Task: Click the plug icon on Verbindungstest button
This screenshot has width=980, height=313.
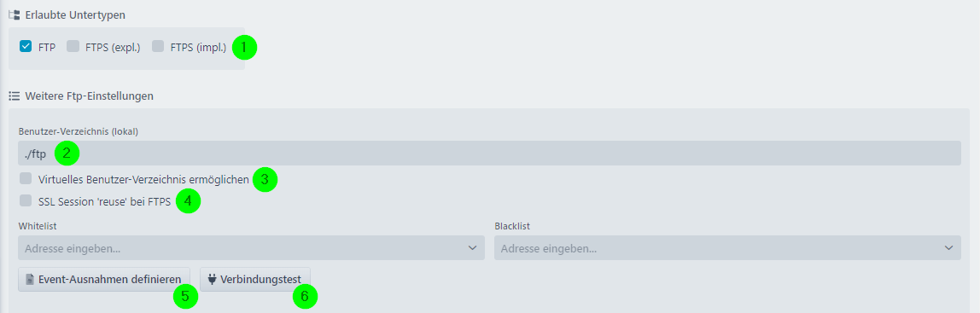Action: pyautogui.click(x=212, y=279)
